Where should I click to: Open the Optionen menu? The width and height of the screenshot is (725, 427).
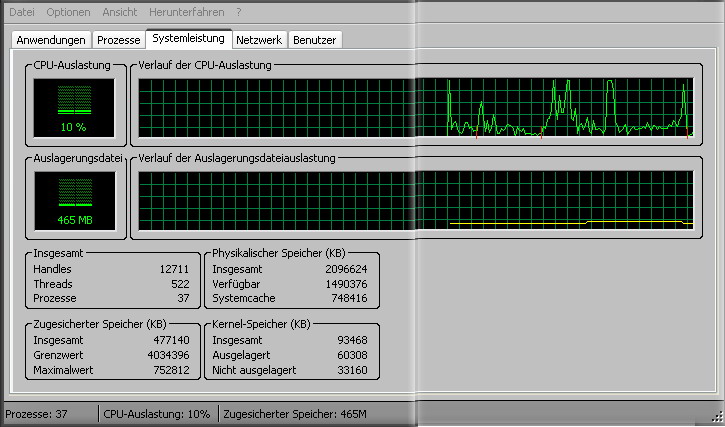tap(68, 12)
